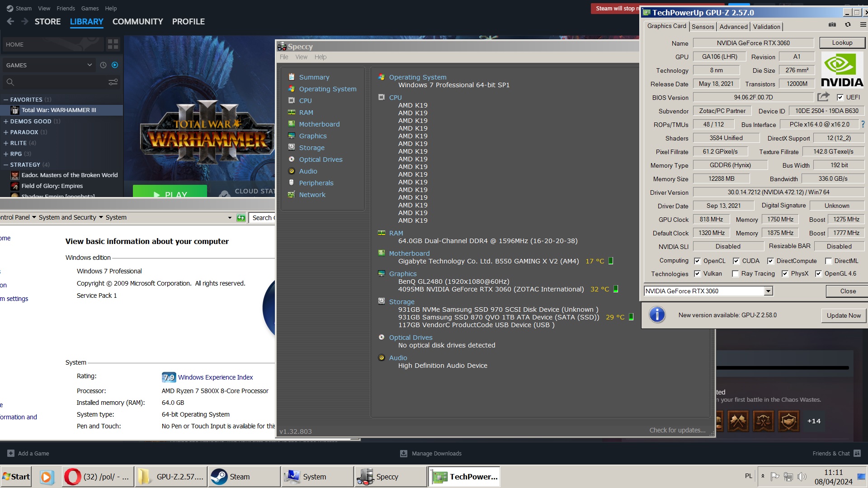Click Steam back navigation arrow

[11, 21]
